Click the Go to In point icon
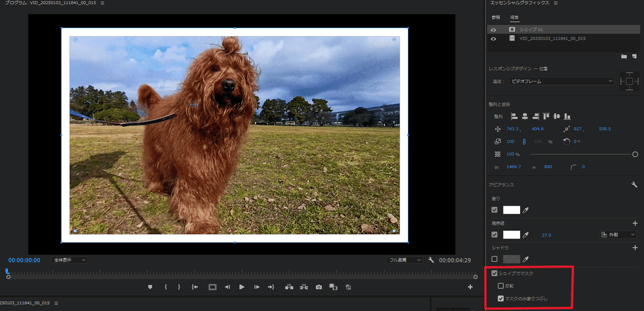The image size is (644, 311). pos(195,287)
